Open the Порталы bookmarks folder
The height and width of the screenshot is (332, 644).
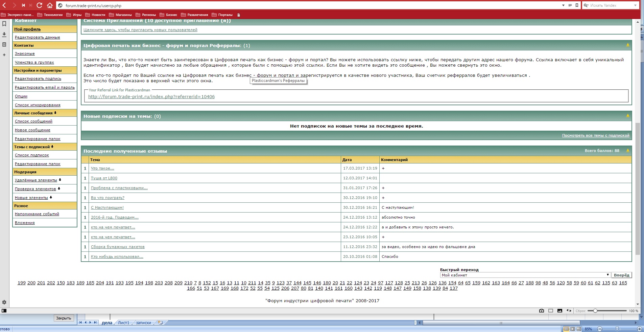click(x=222, y=15)
